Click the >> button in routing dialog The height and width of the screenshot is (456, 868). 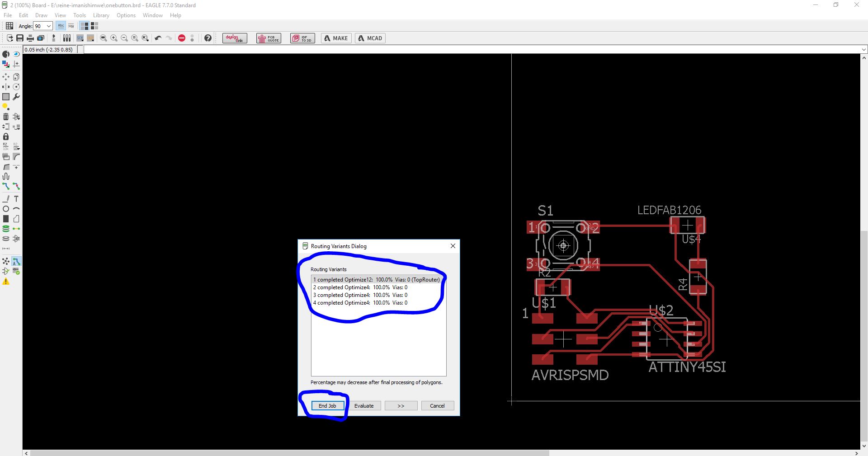click(401, 406)
